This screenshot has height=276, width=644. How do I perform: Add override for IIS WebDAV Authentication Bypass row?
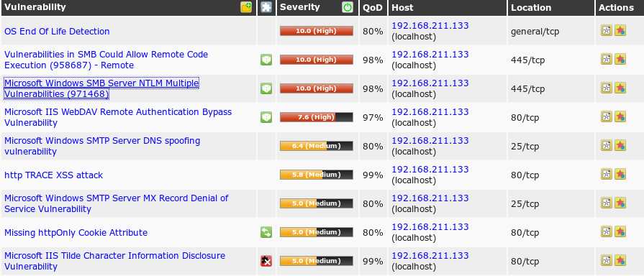pyautogui.click(x=620, y=116)
